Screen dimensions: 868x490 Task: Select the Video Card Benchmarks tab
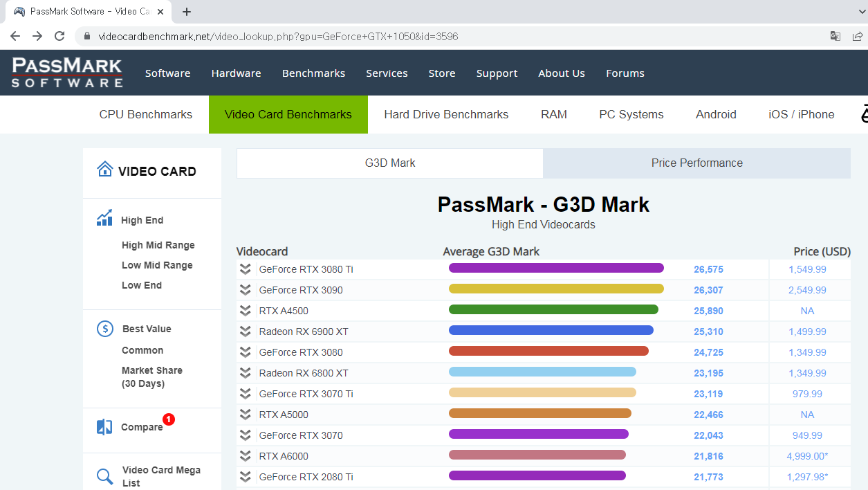(288, 115)
